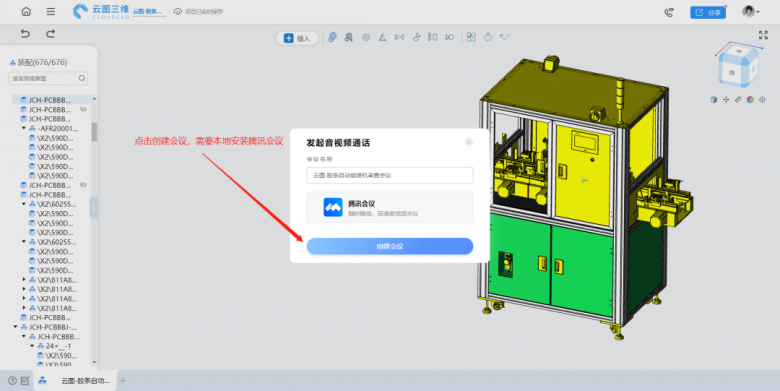This screenshot has height=391, width=780.
Task: Click the 装配(676/676) header
Action: pos(38,62)
